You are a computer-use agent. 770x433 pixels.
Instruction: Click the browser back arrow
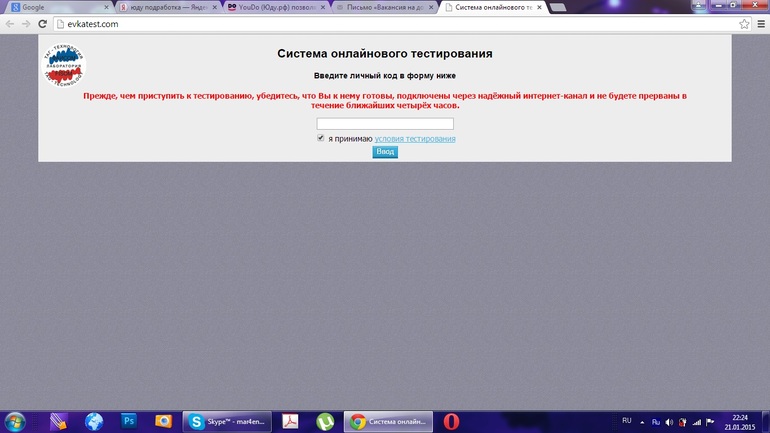point(11,24)
